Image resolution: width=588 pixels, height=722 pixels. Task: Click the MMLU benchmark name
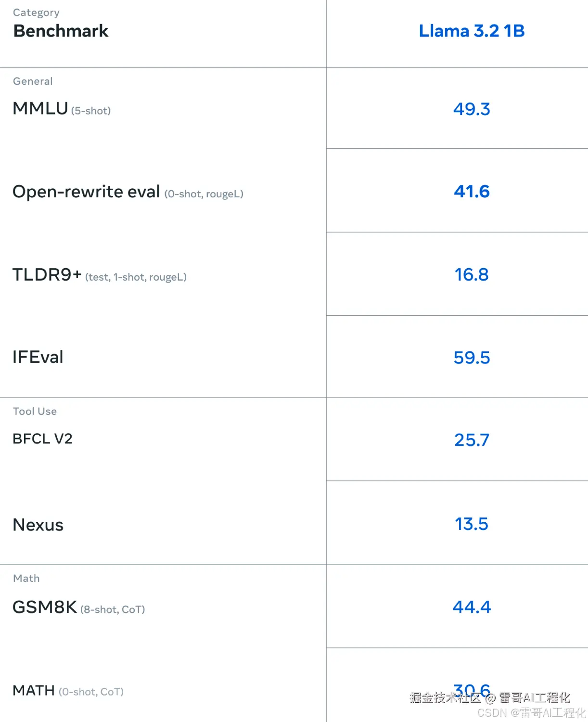[x=40, y=109]
